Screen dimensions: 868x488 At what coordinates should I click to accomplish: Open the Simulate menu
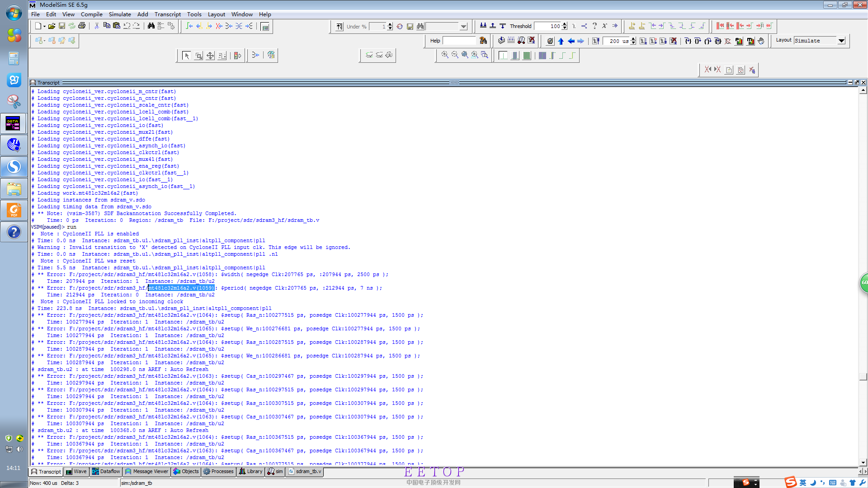tap(119, 14)
